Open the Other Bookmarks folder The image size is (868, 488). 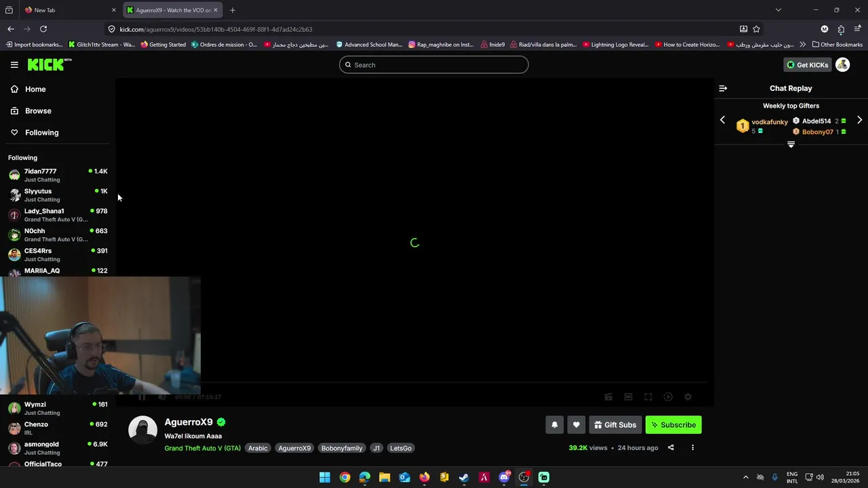point(837,45)
